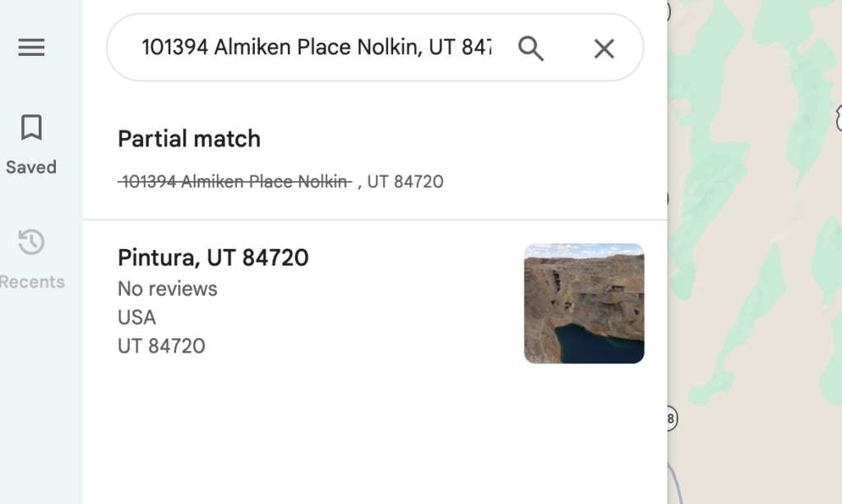Open the Pintura canyon photo thumbnail
842x504 pixels.
point(584,303)
